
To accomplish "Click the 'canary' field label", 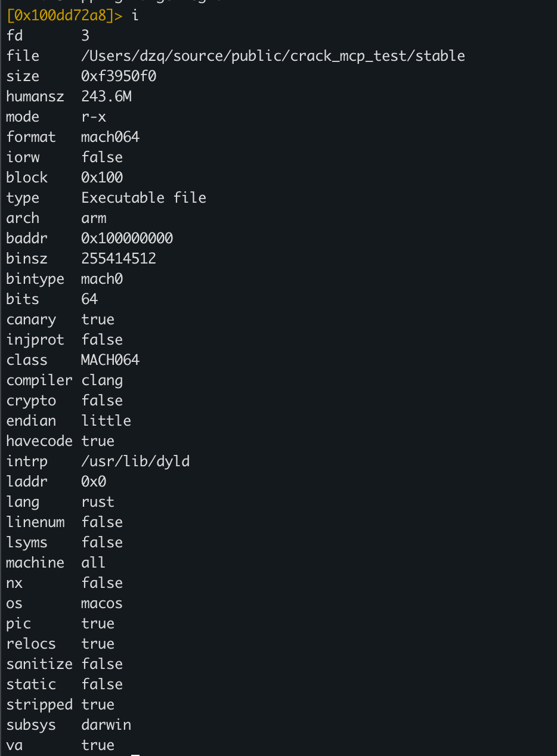I will [x=31, y=320].
